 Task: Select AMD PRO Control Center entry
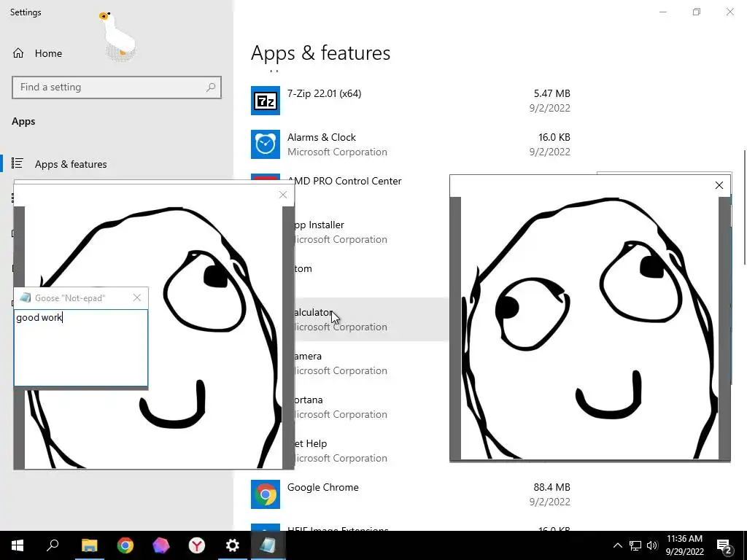pos(344,181)
